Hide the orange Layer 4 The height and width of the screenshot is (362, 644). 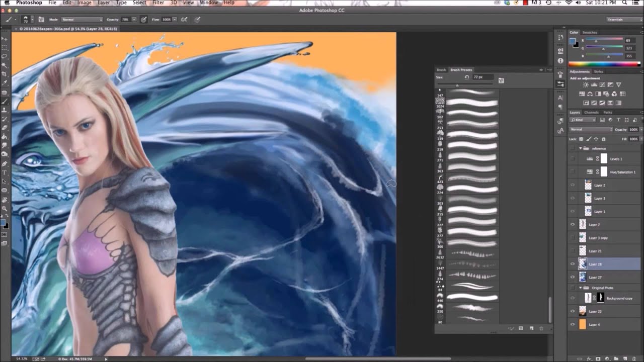coord(573,324)
